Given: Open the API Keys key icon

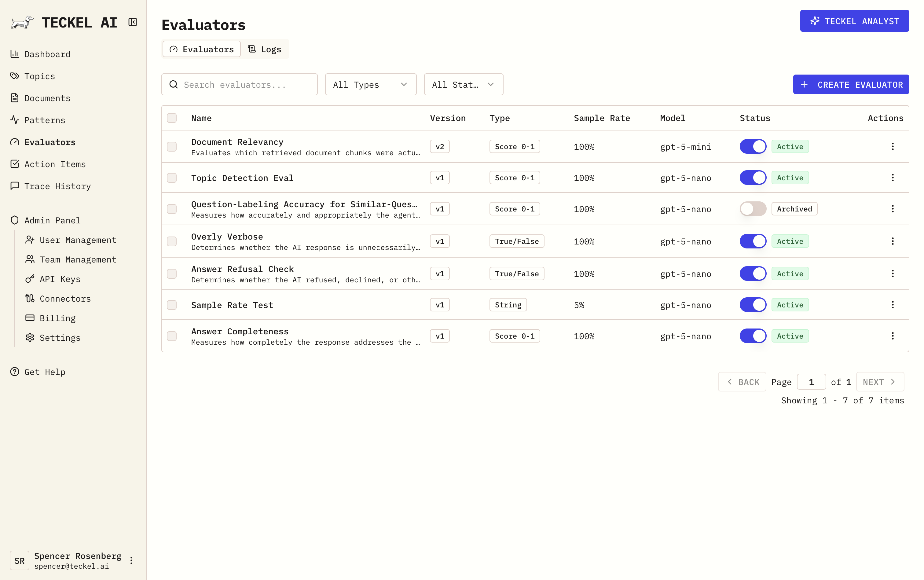Looking at the screenshot, I should [x=30, y=279].
